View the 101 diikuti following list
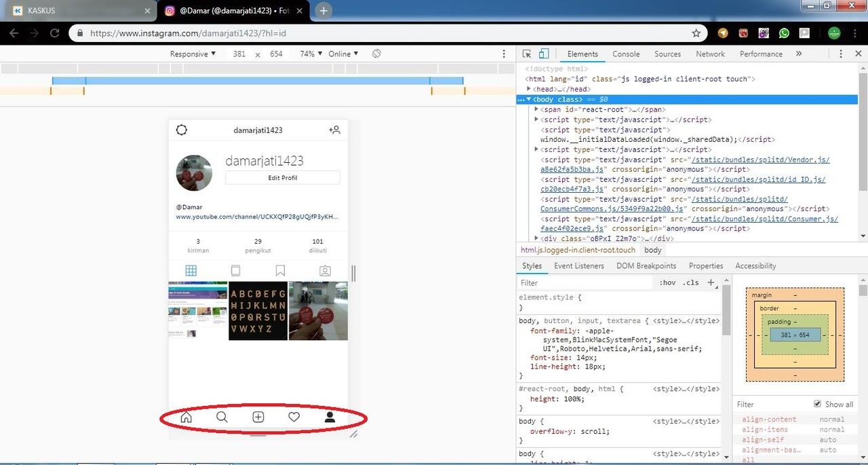 pos(317,246)
